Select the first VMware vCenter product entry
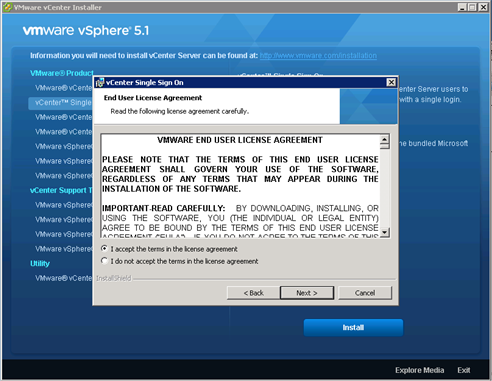Viewport: 492px width, 381px height. (63, 88)
